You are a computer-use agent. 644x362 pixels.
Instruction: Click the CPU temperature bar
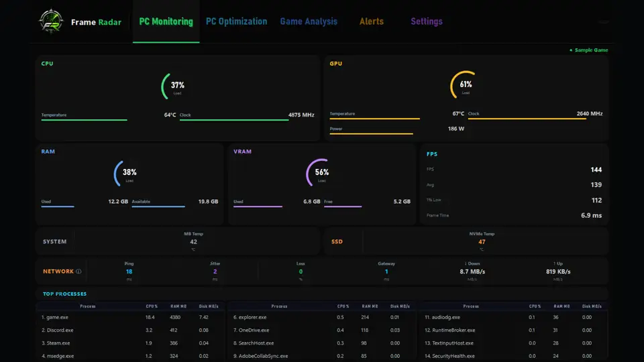coord(85,120)
